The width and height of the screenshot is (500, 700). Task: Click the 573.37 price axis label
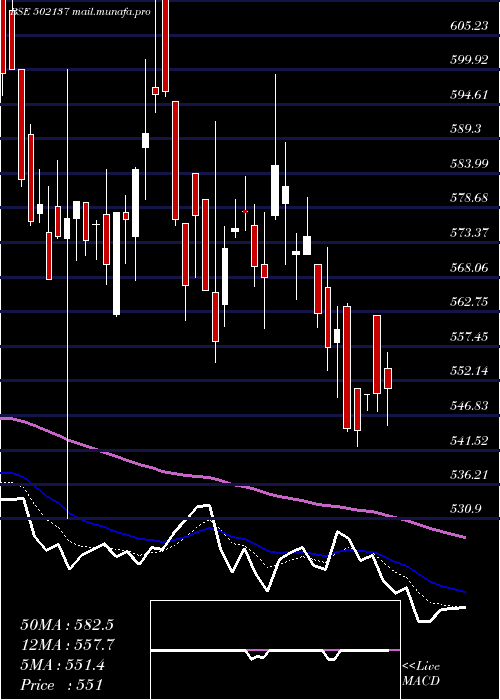tap(469, 233)
